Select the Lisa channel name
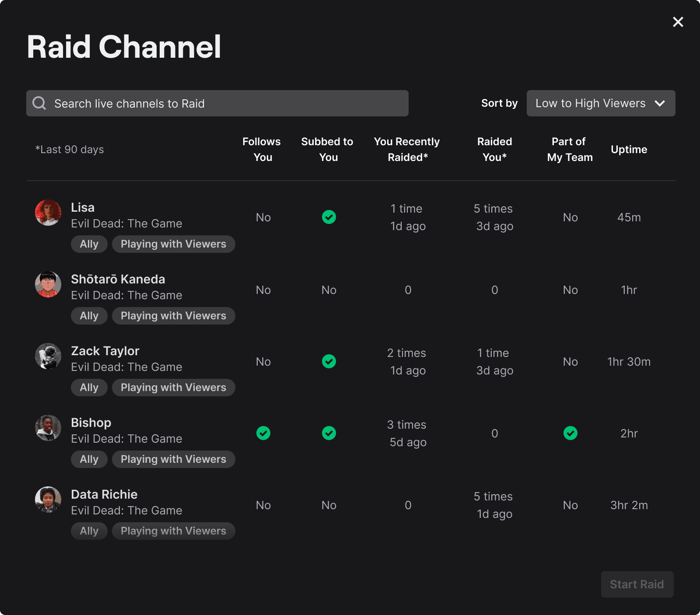The image size is (700, 615). click(x=83, y=207)
